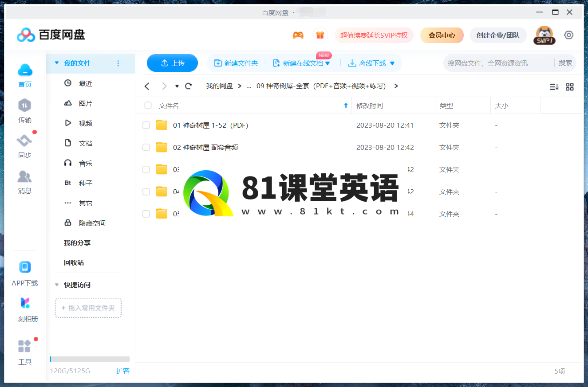Filter by 图片 images
Image resolution: width=588 pixels, height=387 pixels.
tap(86, 103)
